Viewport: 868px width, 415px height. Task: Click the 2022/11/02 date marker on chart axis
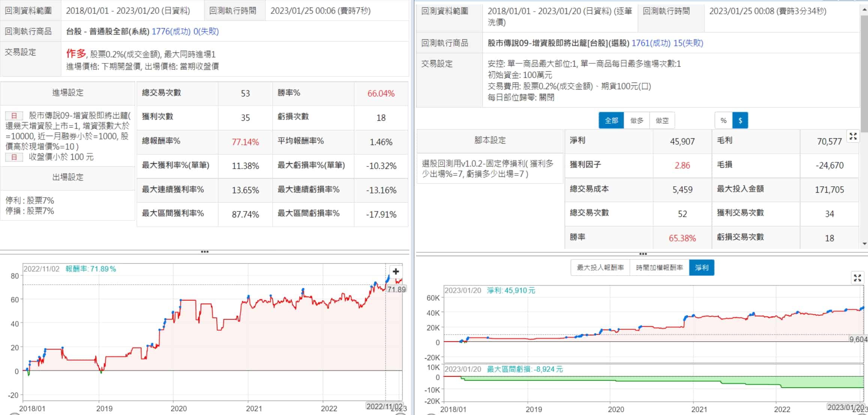[384, 406]
